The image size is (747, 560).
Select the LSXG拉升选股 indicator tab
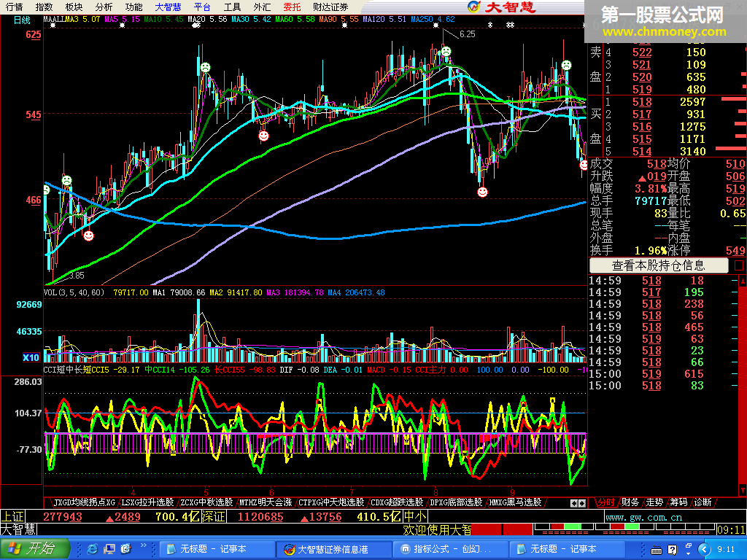pyautogui.click(x=147, y=502)
